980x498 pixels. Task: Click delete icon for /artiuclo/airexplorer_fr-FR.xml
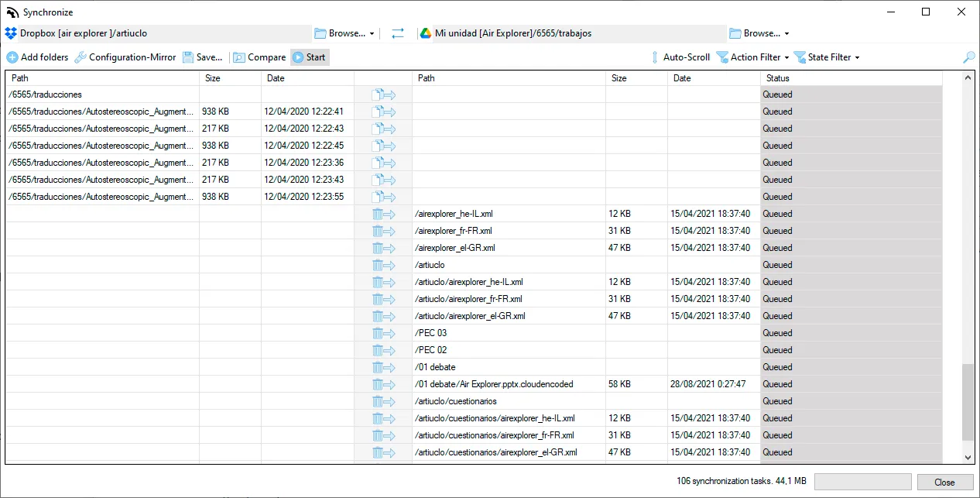[383, 299]
